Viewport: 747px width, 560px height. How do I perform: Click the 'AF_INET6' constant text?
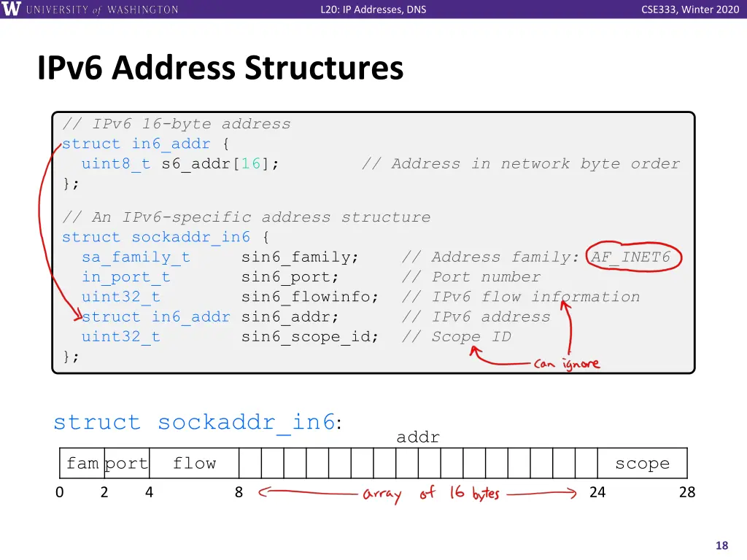(630, 257)
